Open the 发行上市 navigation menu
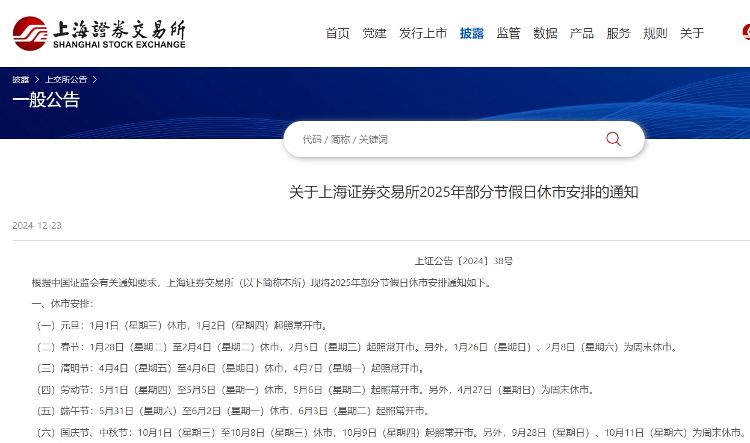 pyautogui.click(x=423, y=33)
